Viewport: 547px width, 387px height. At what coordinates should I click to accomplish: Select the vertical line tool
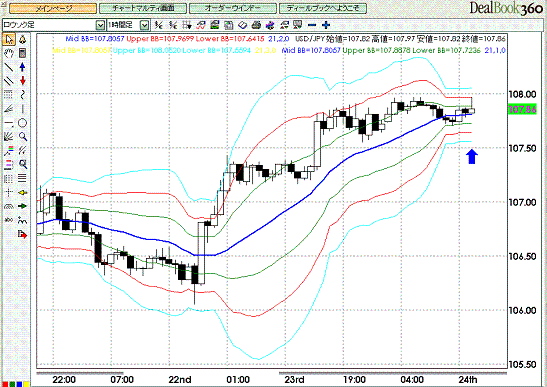coord(23,109)
